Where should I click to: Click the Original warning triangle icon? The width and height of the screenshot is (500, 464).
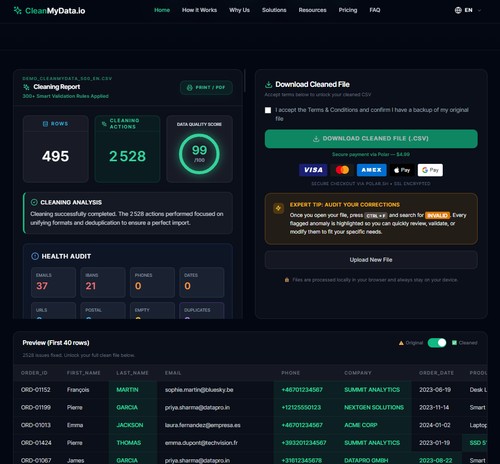pyautogui.click(x=401, y=343)
